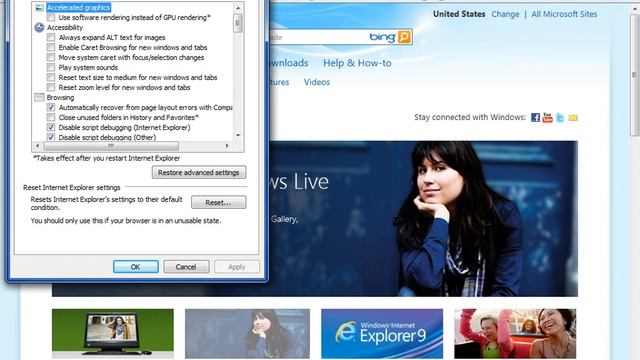Viewport: 640px width, 360px height.
Task: Click the Change country link
Action: coord(505,14)
